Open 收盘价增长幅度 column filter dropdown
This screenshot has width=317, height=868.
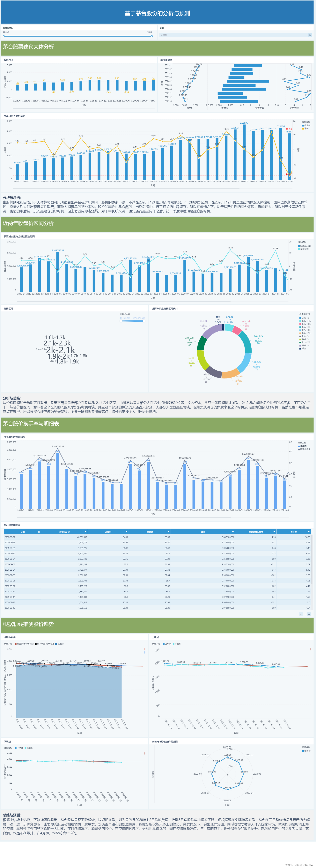(x=274, y=532)
